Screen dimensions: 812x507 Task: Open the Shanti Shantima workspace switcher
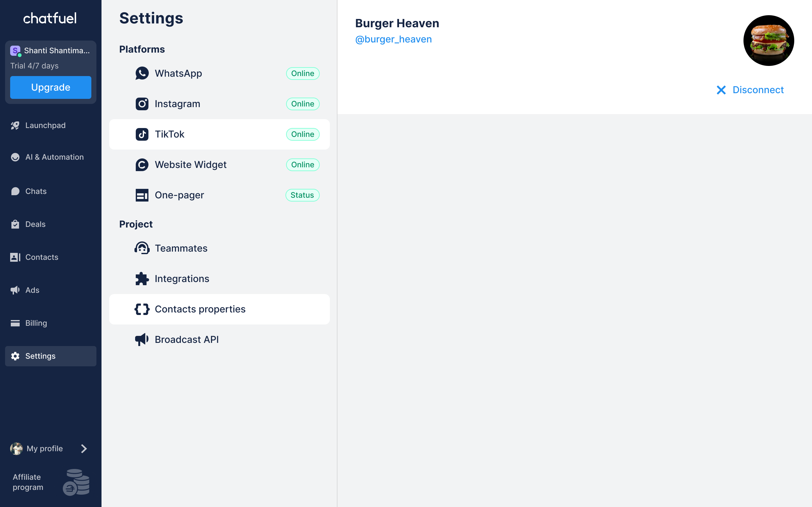pos(51,51)
